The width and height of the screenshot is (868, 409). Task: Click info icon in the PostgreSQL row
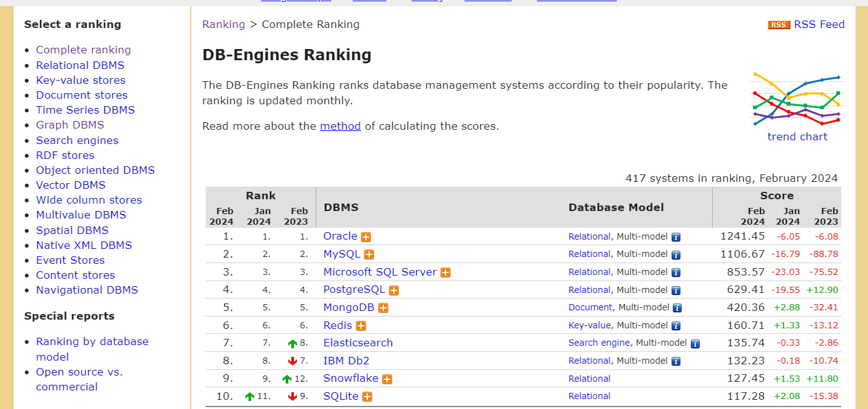click(x=676, y=290)
